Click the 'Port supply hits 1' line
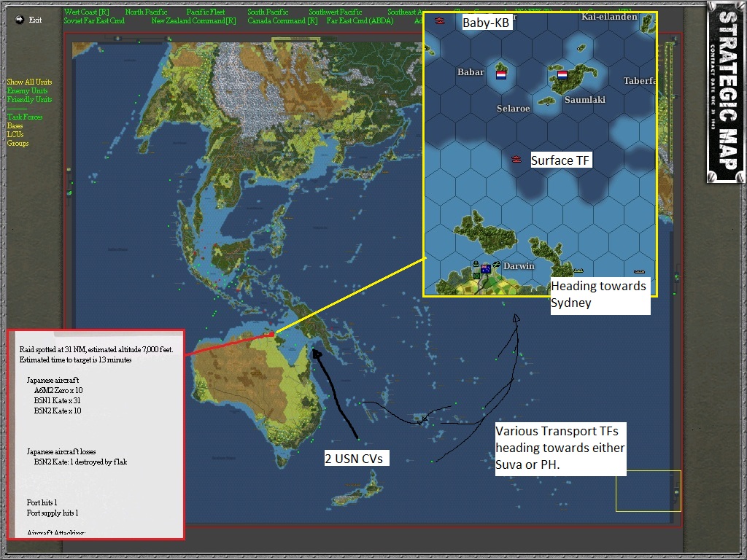Image resolution: width=747 pixels, height=560 pixels. coord(53,513)
